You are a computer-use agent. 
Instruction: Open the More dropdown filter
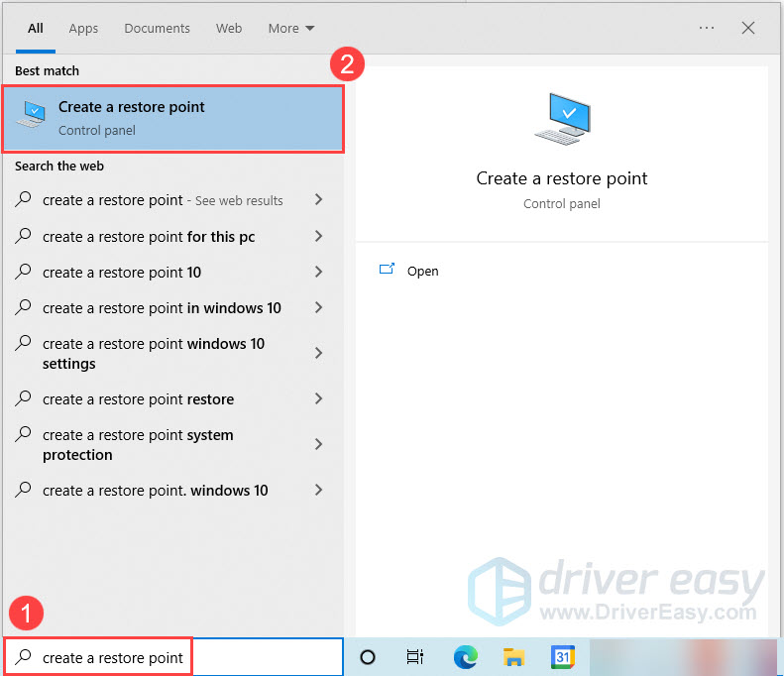click(291, 29)
